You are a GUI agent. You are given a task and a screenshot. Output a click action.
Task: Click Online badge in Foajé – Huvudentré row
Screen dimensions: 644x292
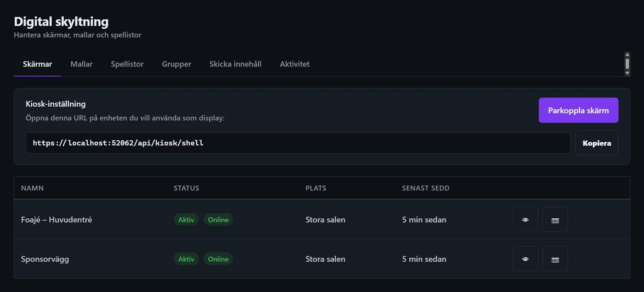(218, 220)
